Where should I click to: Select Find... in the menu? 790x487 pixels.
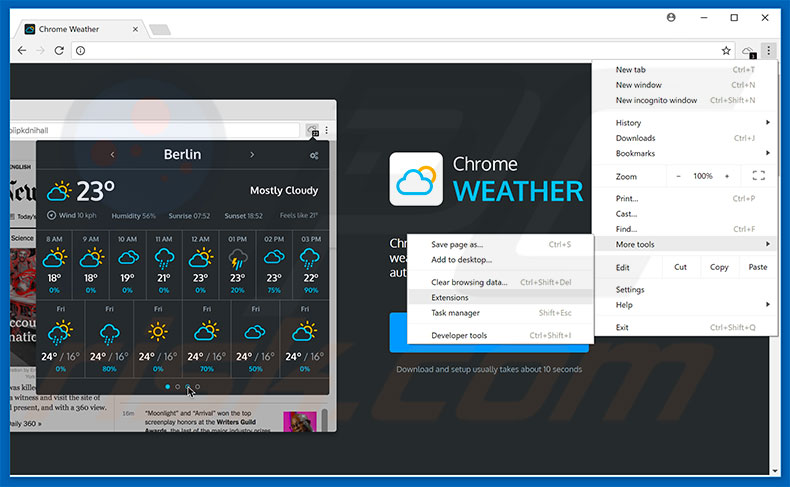(685, 229)
